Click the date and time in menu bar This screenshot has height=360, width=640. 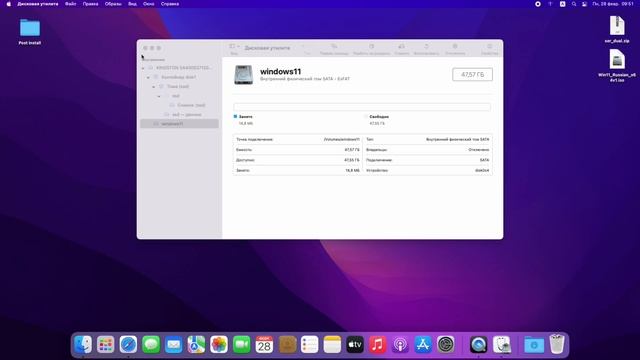[613, 4]
